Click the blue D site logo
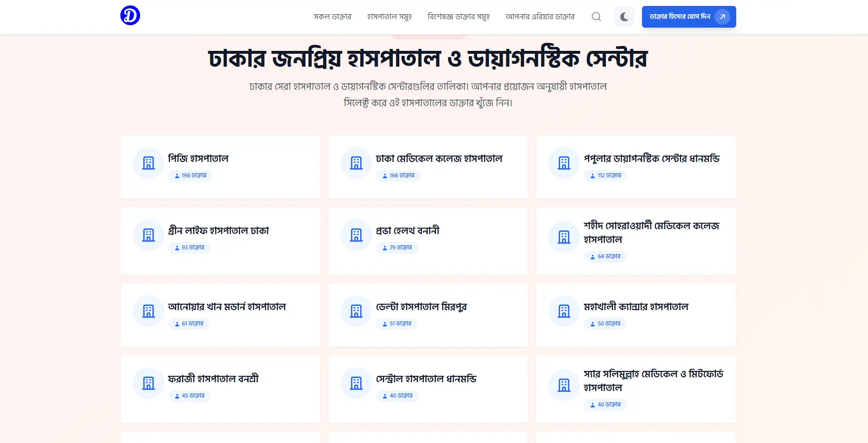The image size is (868, 443). pos(130,15)
